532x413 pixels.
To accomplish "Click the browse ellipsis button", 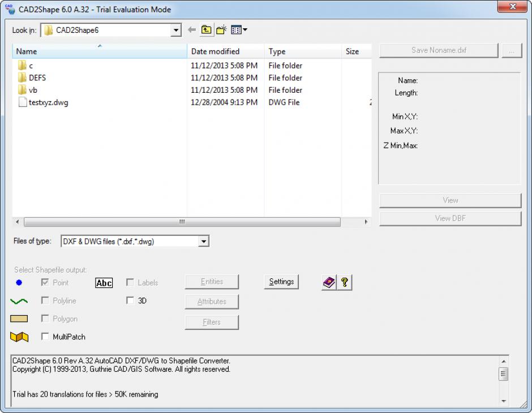I will tap(512, 50).
